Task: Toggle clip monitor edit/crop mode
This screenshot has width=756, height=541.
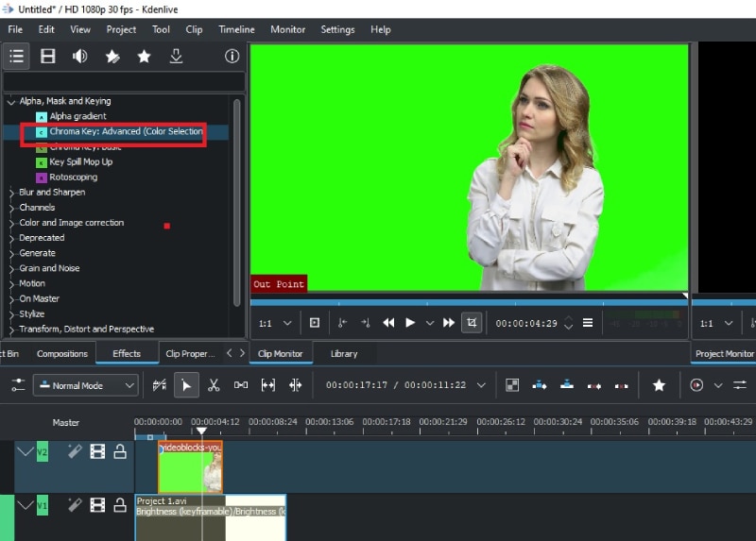Action: [x=472, y=323]
